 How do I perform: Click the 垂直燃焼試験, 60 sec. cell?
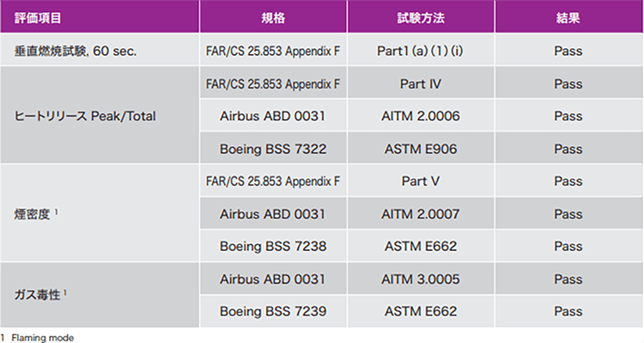coord(100,50)
